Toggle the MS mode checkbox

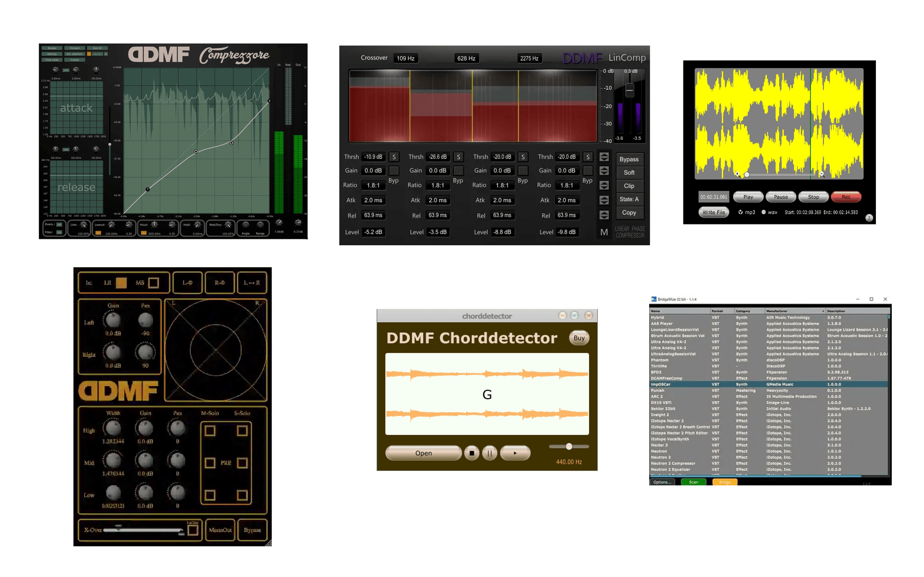[x=153, y=283]
